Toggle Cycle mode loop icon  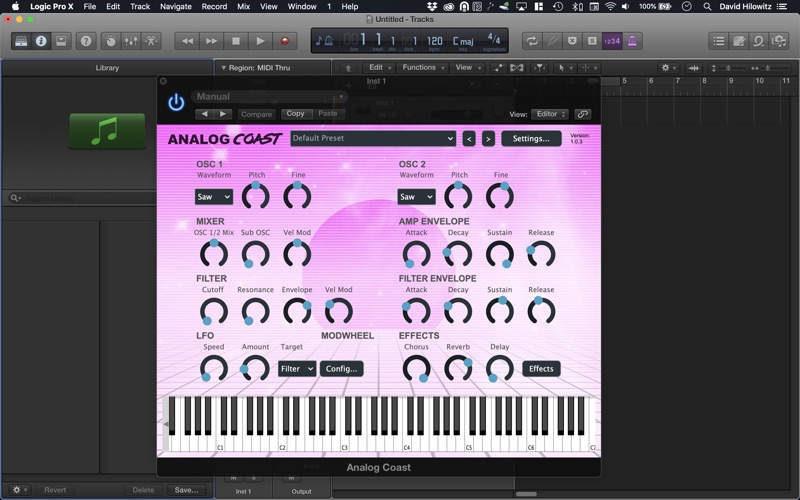point(532,41)
